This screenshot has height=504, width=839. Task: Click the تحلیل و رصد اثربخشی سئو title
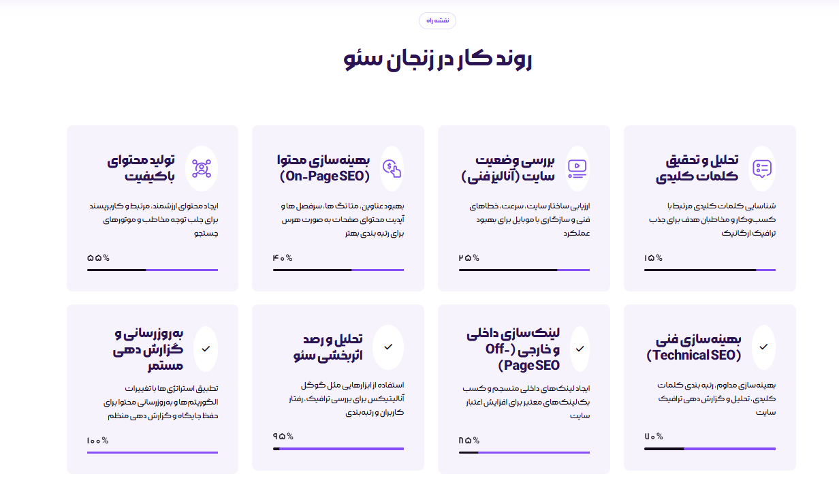click(323, 347)
